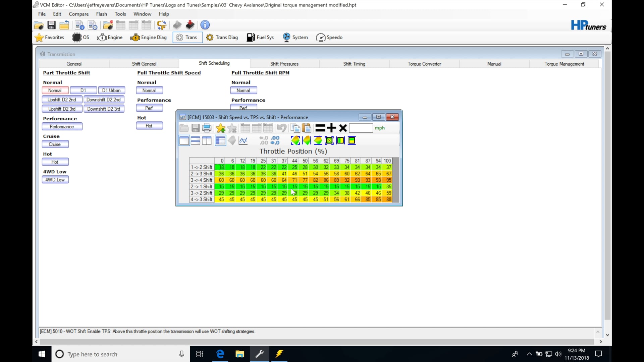The height and width of the screenshot is (362, 644).
Task: Select the 1->2 Shift row header
Action: pyautogui.click(x=201, y=167)
